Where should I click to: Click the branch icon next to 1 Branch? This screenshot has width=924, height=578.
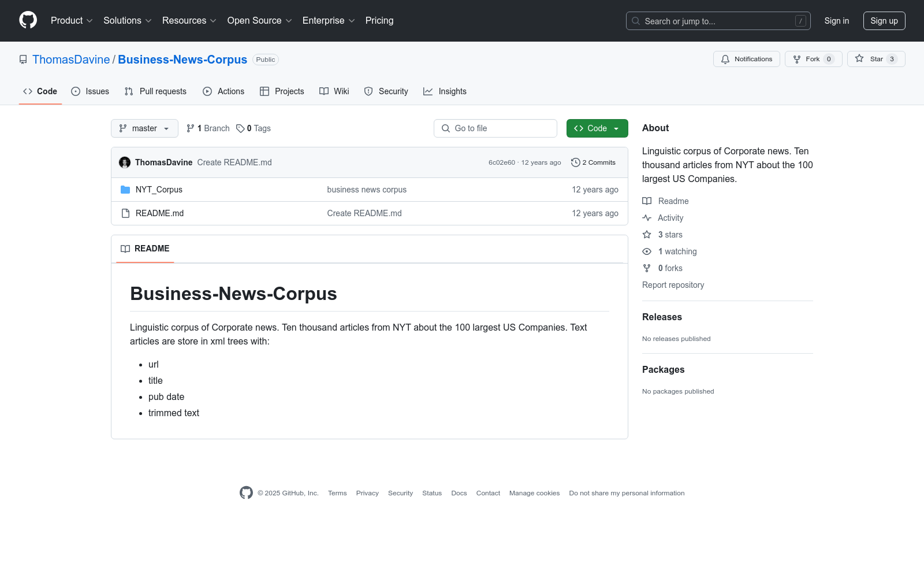pos(191,128)
